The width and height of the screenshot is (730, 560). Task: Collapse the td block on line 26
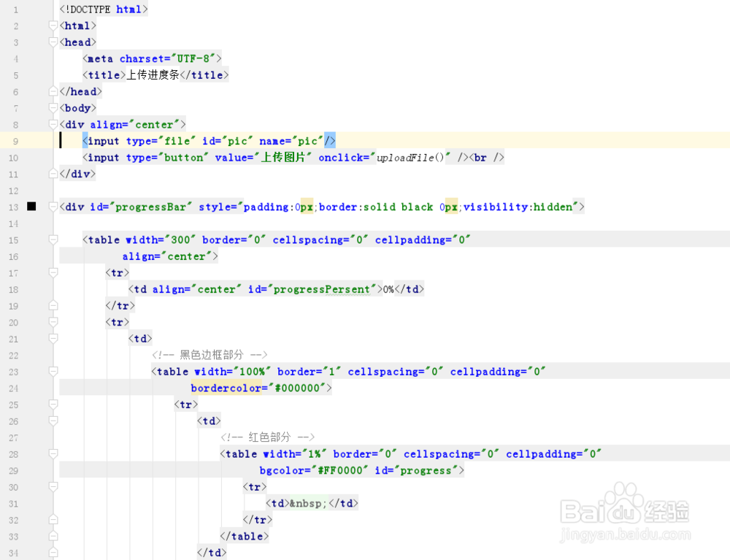click(x=53, y=421)
